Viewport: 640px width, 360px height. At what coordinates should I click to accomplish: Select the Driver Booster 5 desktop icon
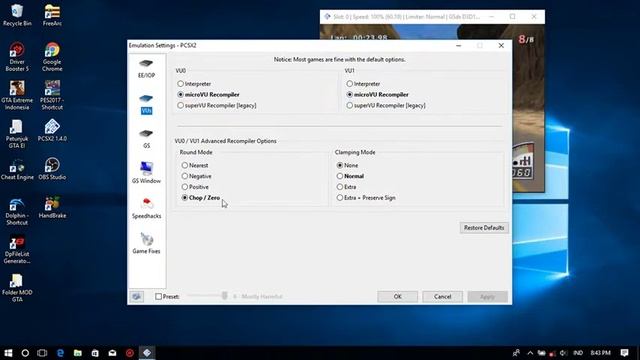(x=17, y=57)
